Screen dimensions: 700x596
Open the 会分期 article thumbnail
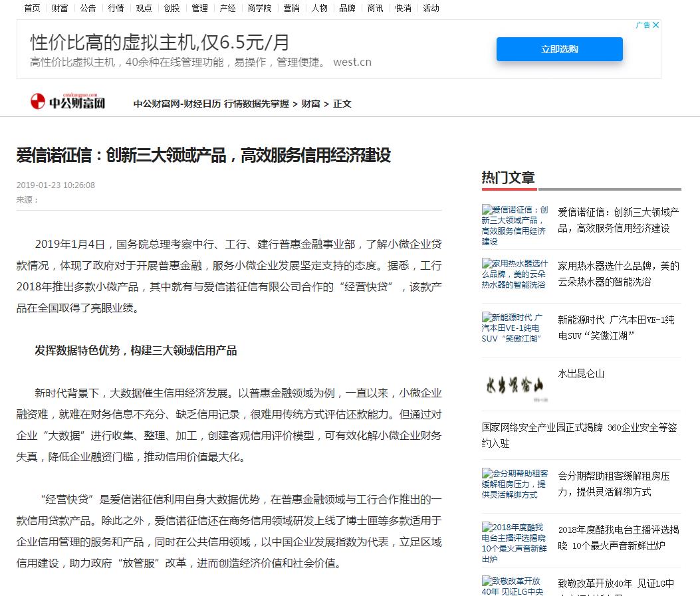pyautogui.click(x=515, y=484)
